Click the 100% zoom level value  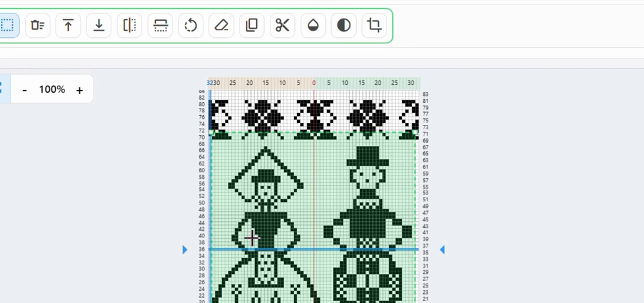click(52, 89)
